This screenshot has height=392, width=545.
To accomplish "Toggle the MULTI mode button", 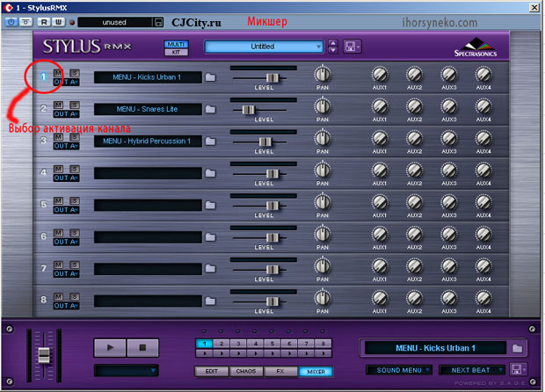I will (176, 44).
